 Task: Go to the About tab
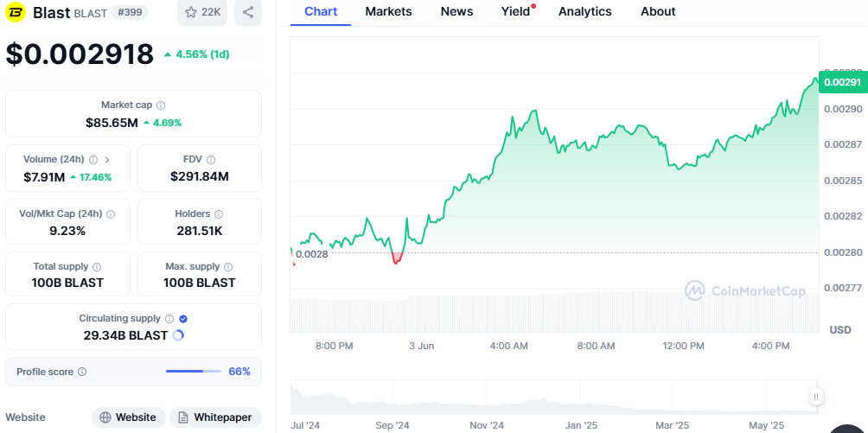658,11
